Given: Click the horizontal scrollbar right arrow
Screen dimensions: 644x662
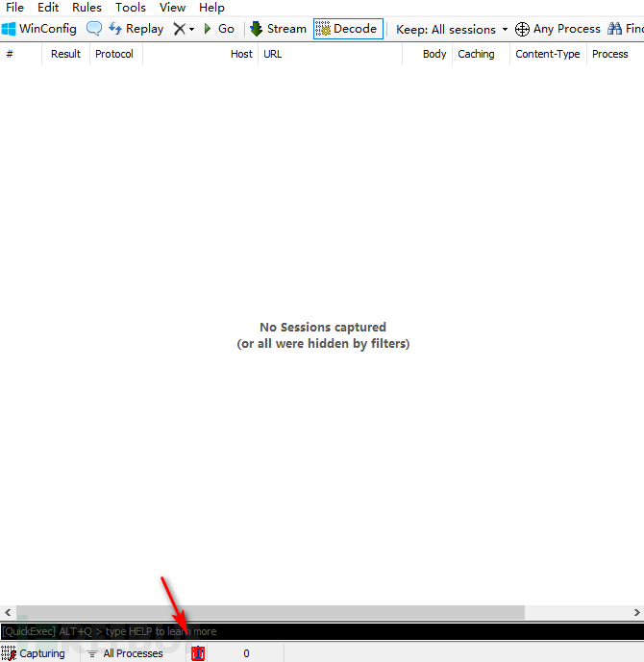Looking at the screenshot, I should coord(637,612).
